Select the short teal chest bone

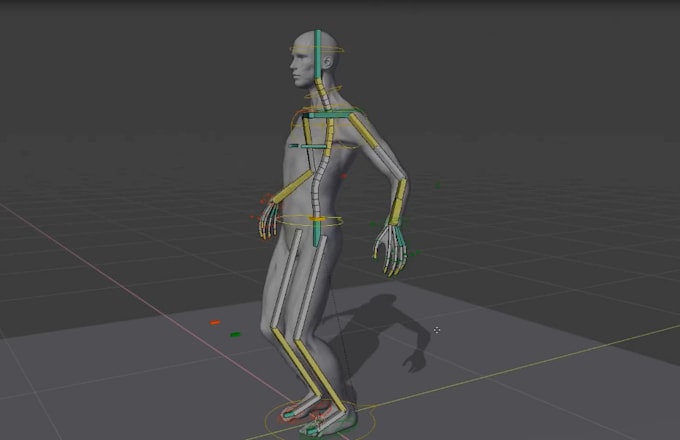coord(314,147)
